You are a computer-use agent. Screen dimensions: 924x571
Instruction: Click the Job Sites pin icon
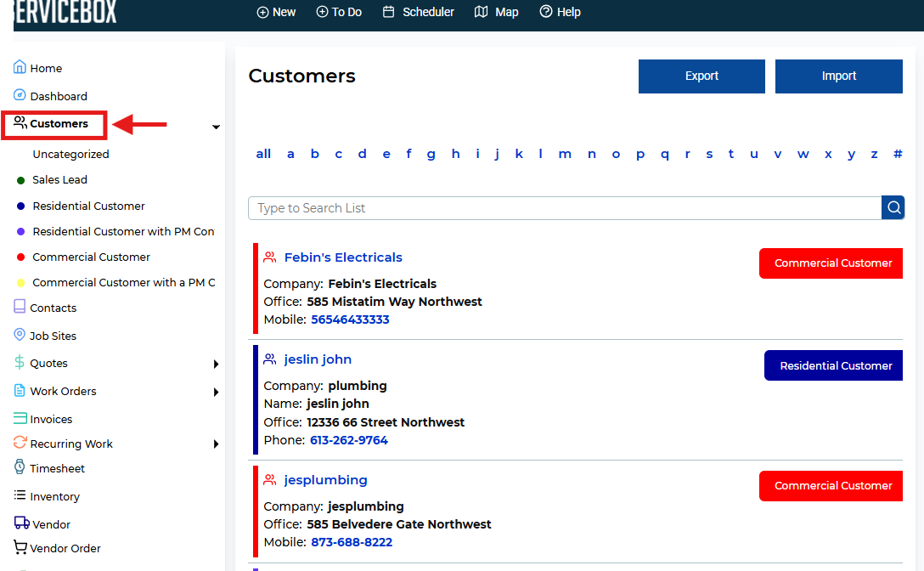(20, 335)
